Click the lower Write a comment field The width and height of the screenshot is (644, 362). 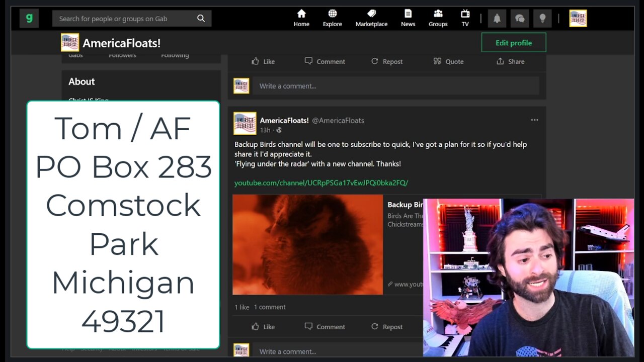click(x=338, y=351)
